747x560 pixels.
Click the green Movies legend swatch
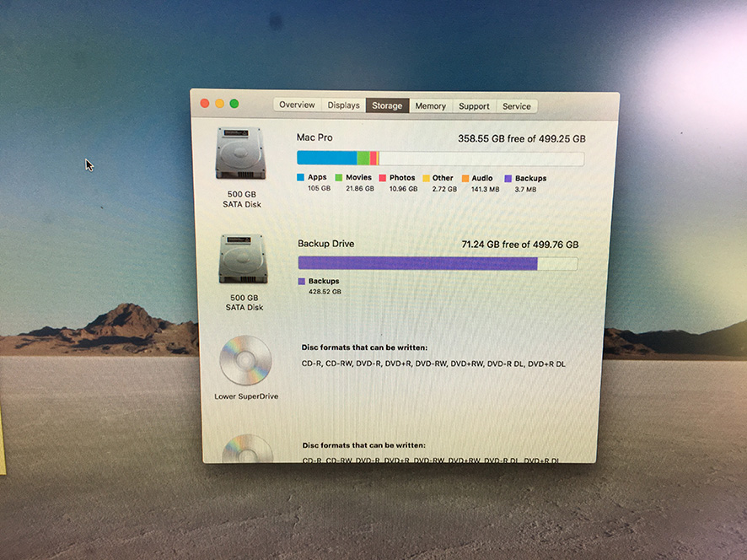(x=339, y=178)
